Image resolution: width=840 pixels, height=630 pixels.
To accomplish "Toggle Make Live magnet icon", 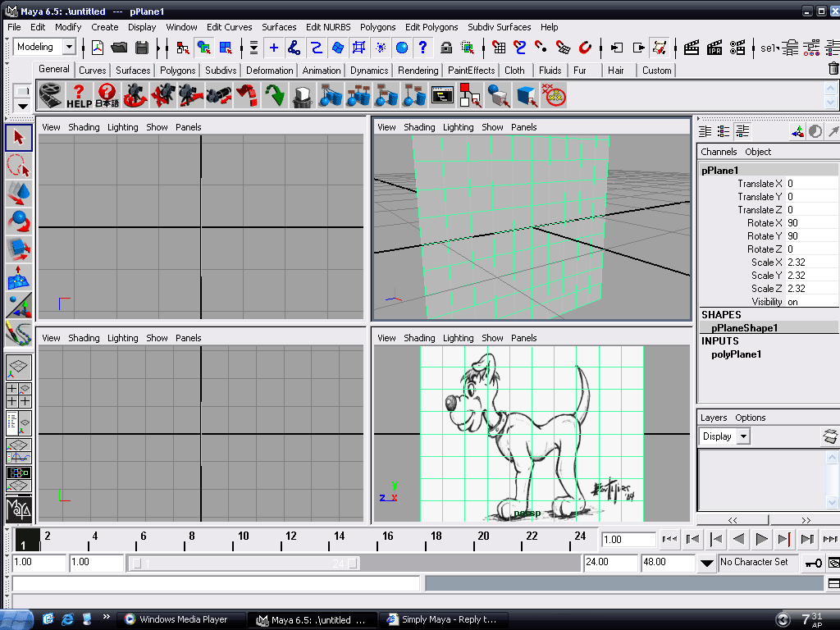I will click(585, 48).
